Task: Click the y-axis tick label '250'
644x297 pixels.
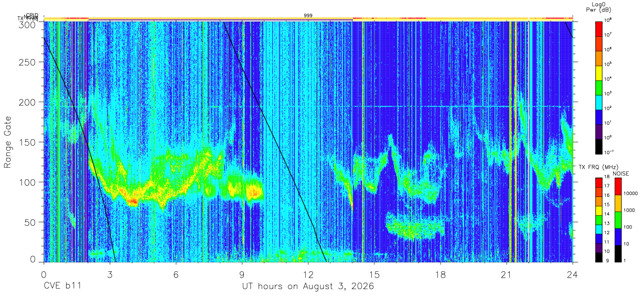Action: 28,62
